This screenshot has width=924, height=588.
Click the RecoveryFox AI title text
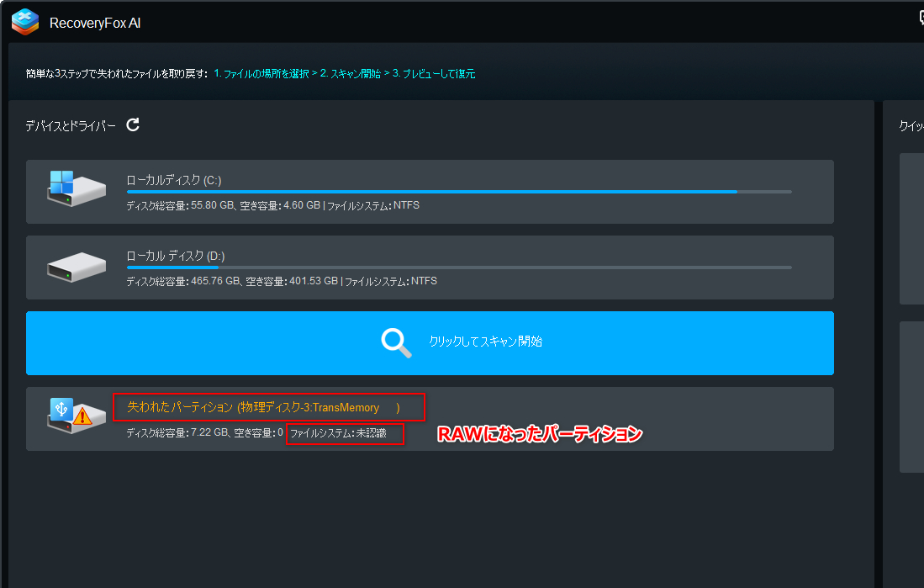95,23
